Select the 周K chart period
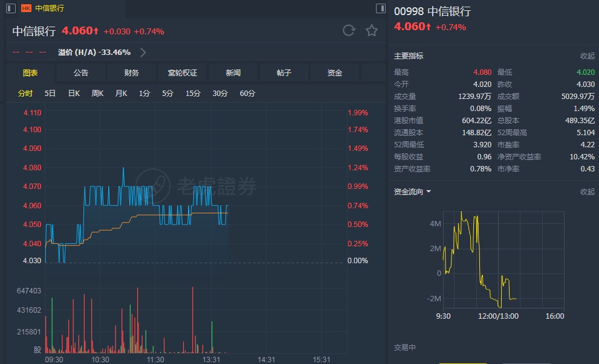Screen dimensions: 599x364 click(x=98, y=94)
